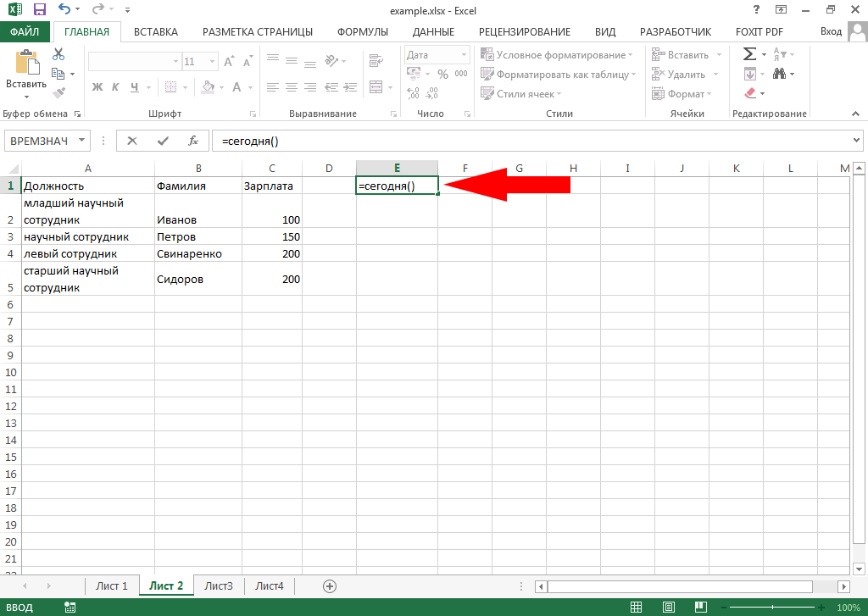Align text left in alignment group
Screen dimensions: 868x616
coord(272,87)
